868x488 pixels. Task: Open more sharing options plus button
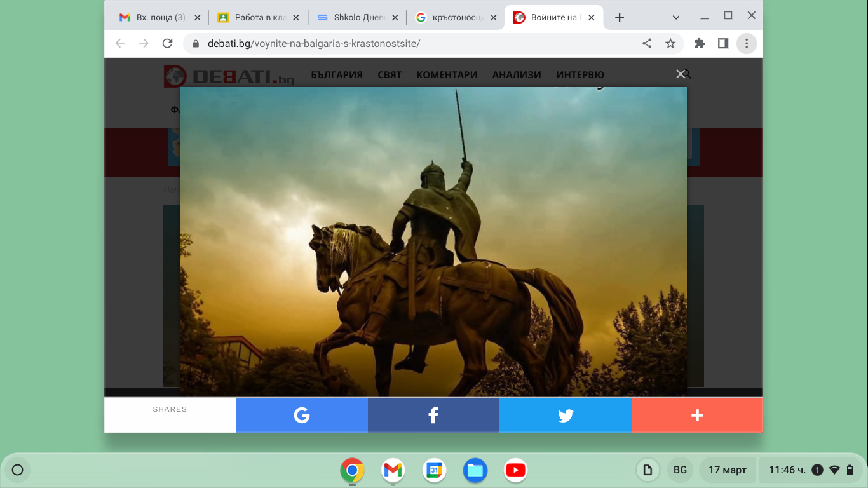(x=697, y=416)
